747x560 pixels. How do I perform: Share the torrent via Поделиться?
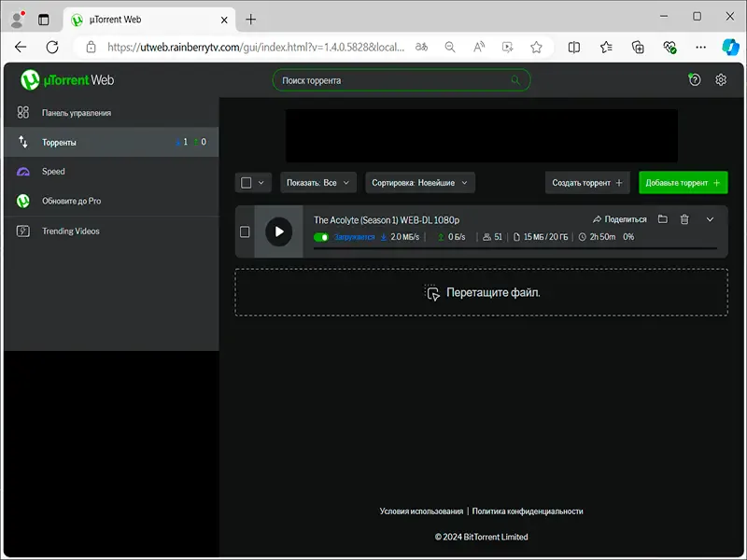(619, 219)
